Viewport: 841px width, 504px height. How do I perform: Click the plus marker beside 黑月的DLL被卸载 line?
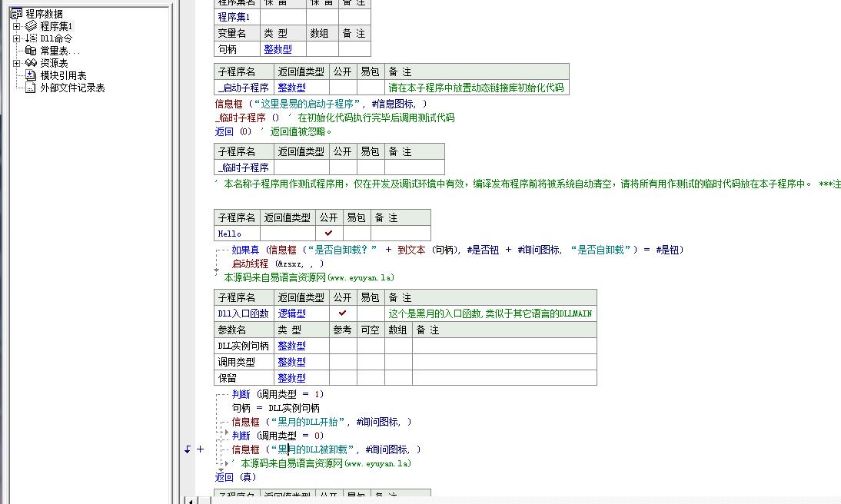click(x=200, y=449)
